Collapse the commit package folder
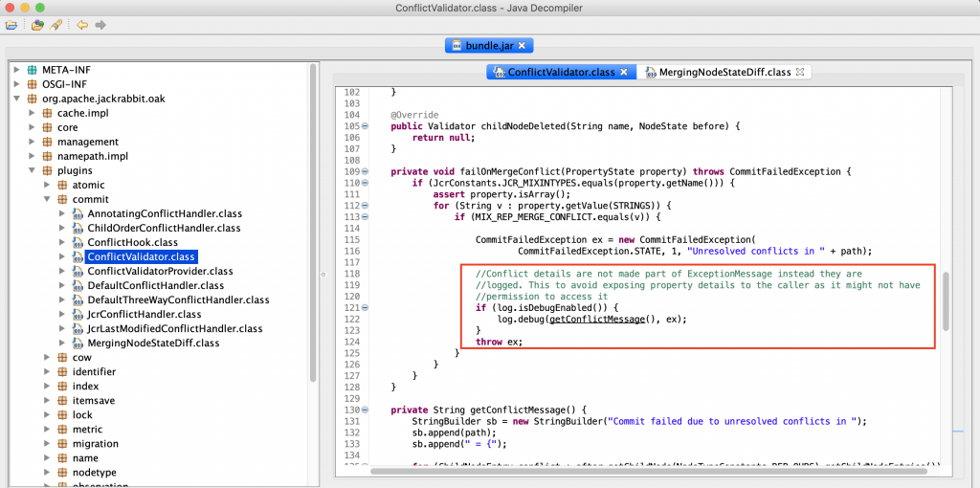This screenshot has height=488, width=980. pyautogui.click(x=47, y=200)
